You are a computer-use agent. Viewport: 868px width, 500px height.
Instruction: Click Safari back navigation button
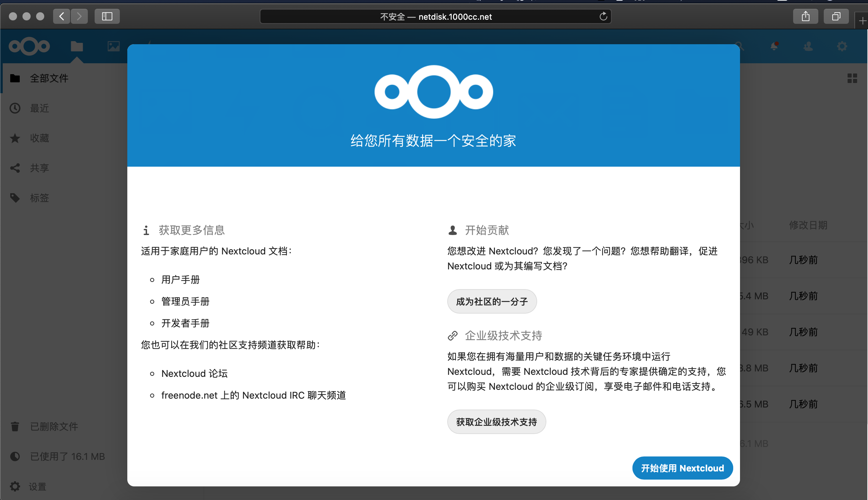coord(62,16)
